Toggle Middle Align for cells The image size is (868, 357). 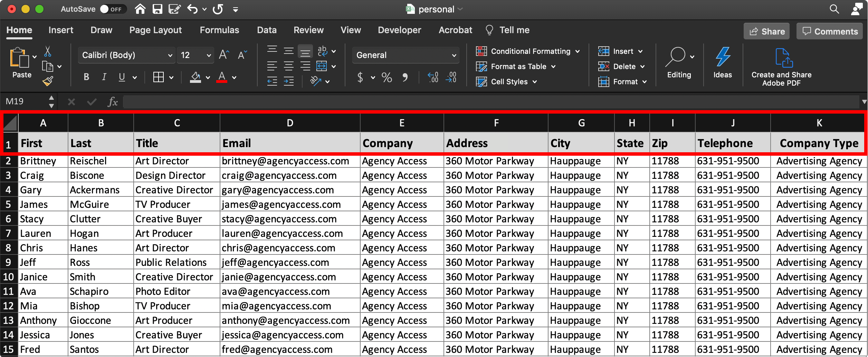click(289, 51)
